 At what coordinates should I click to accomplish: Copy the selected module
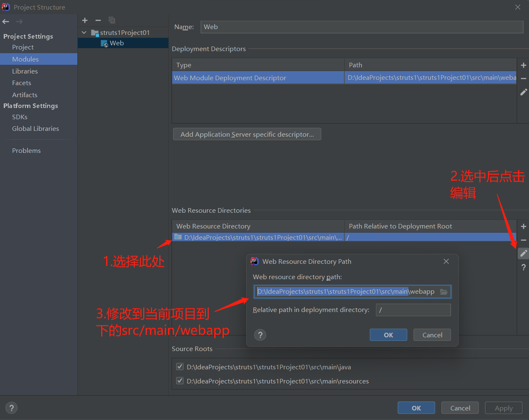point(111,20)
